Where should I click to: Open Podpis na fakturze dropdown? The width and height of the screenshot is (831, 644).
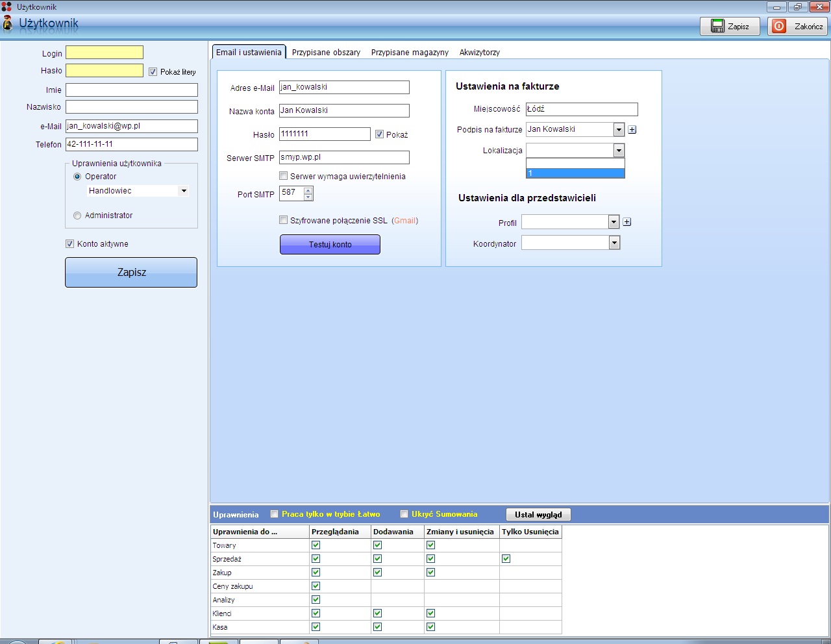(619, 130)
